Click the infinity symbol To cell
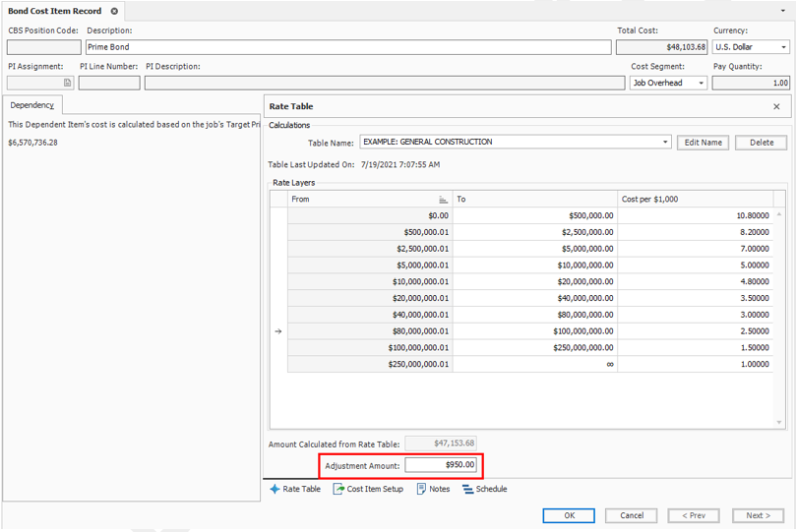 point(535,364)
